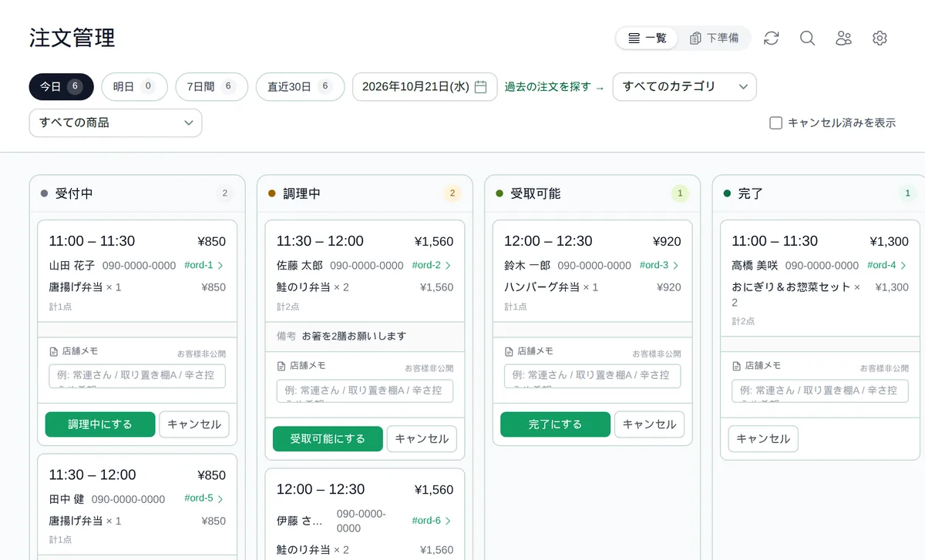Screen dimensions: 925x560
Task: Click the chevron next to #ord-6
Action: click(449, 520)
